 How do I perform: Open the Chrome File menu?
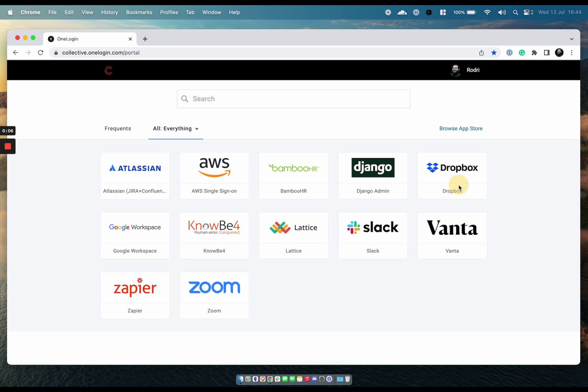pos(52,12)
